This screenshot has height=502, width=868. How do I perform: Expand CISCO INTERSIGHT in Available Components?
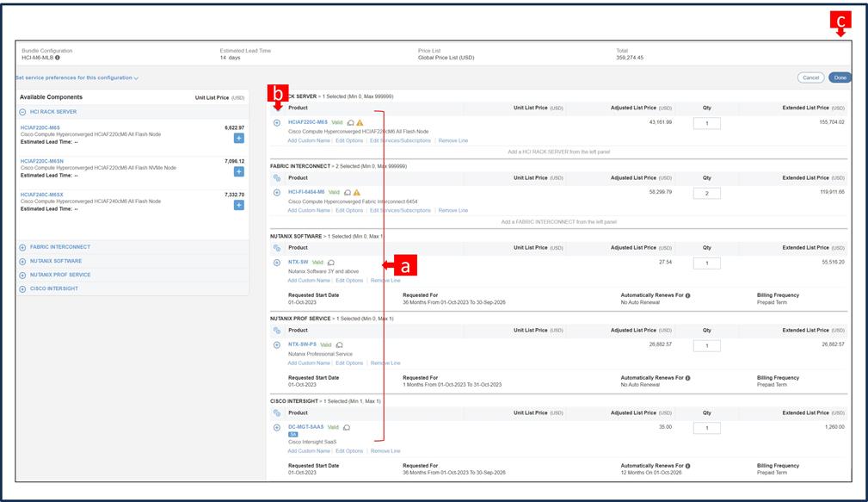[x=22, y=288]
